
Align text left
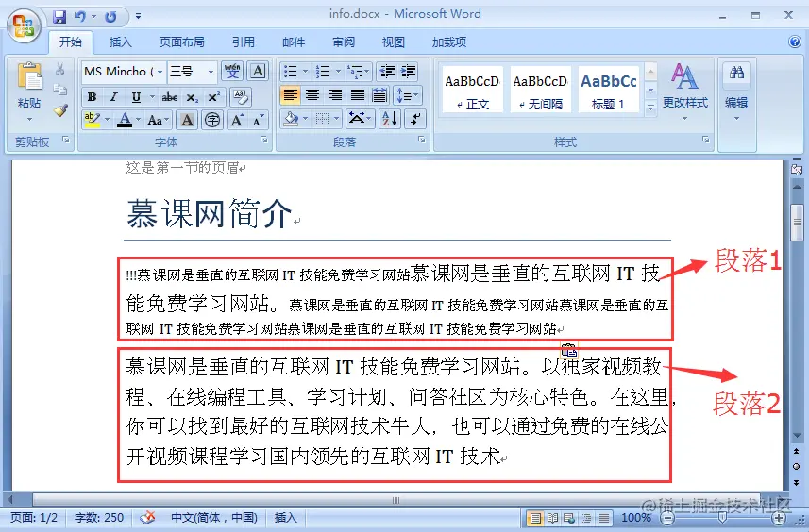point(291,95)
